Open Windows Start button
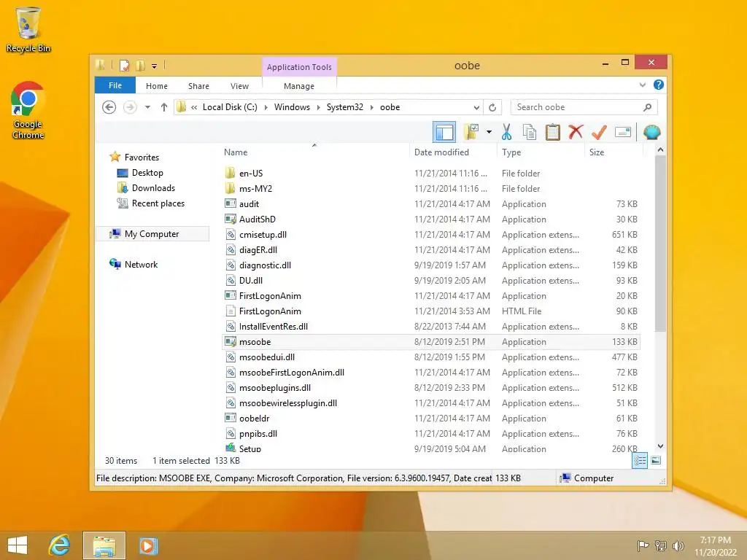The image size is (747, 560). [x=18, y=545]
